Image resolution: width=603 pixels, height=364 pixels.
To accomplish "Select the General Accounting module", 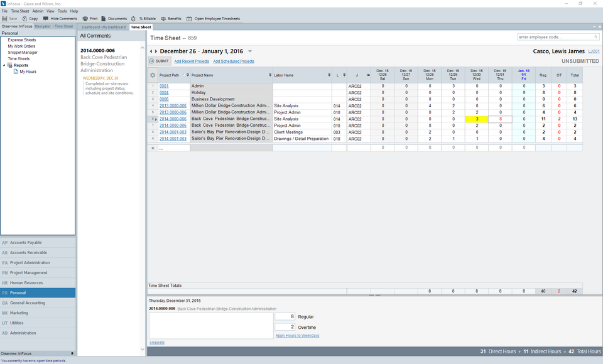I will (38, 303).
